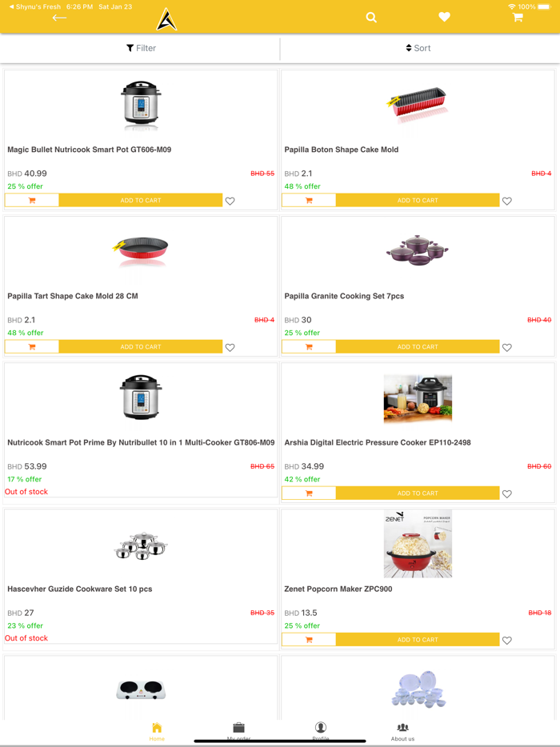560x747 pixels.
Task: Open search with the magnifier icon
Action: coord(371,18)
